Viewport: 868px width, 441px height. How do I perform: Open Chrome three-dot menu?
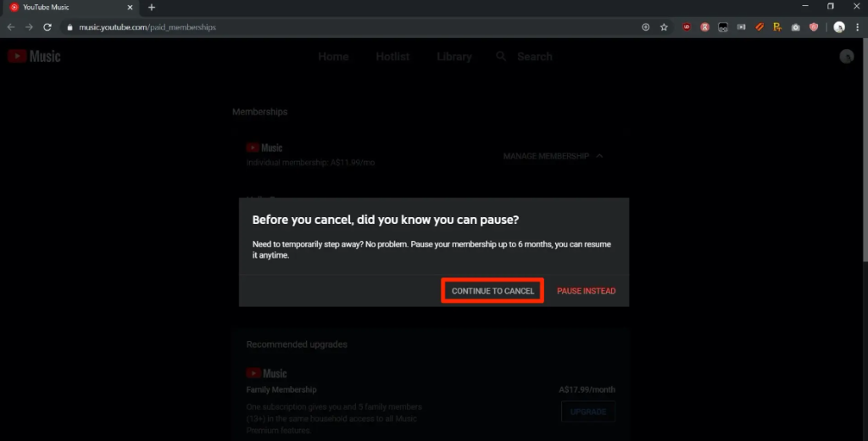[x=858, y=27]
